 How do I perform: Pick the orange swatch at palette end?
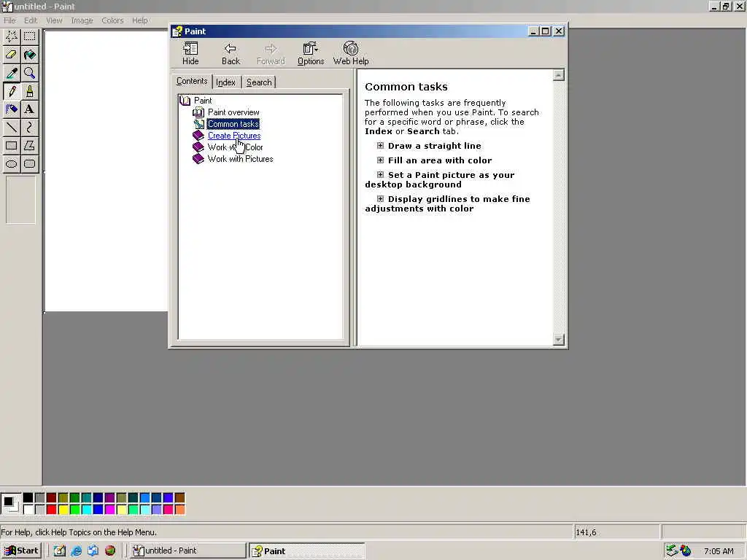(x=179, y=510)
